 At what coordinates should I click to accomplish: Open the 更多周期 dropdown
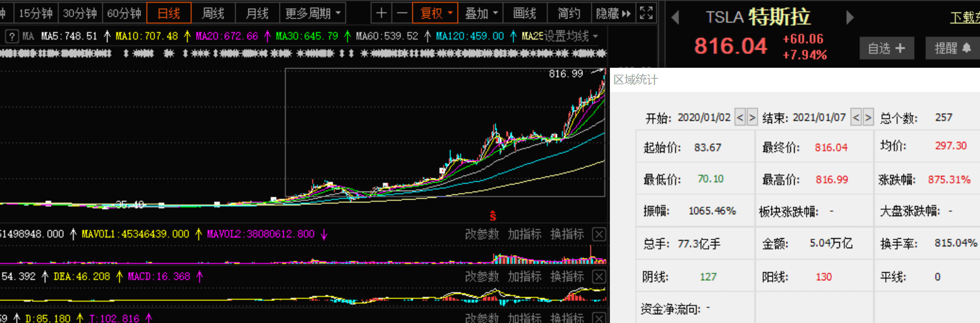[x=313, y=13]
